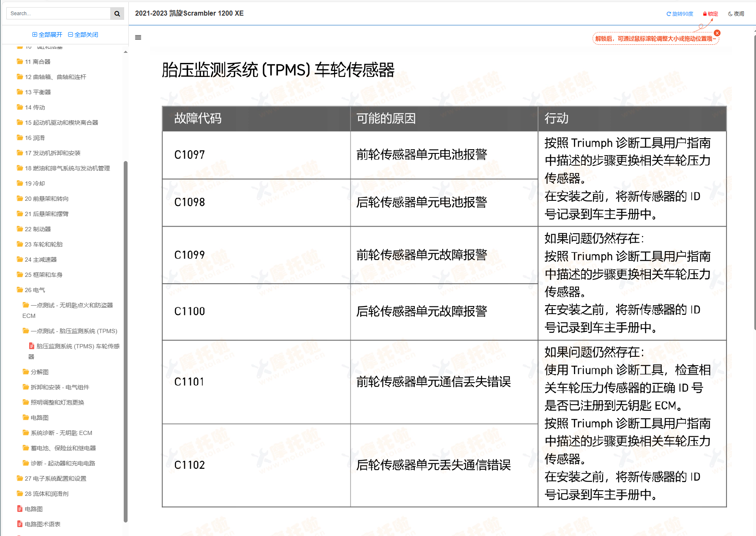Open folder 17 发动机拆卸和安装
The image size is (756, 536).
tap(49, 153)
